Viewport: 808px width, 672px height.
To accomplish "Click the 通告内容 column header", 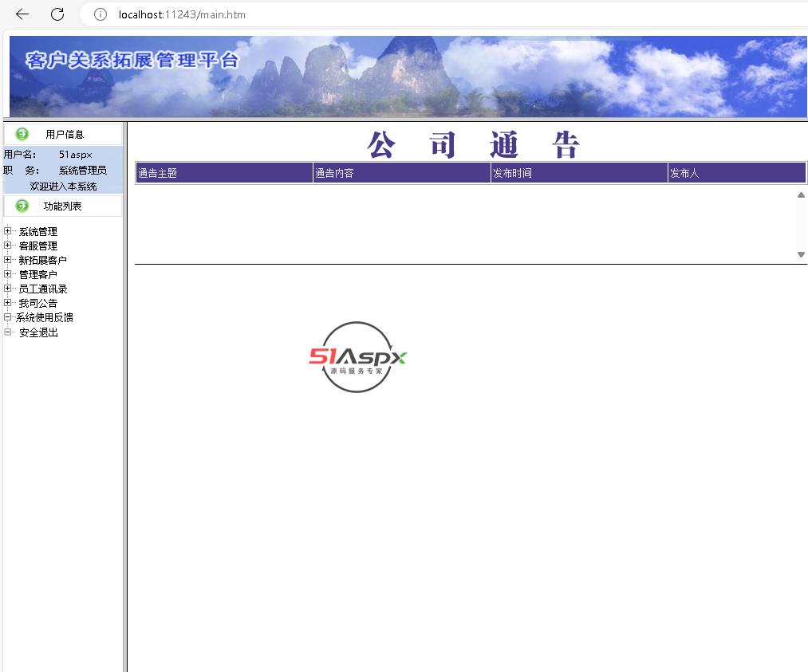I will (402, 173).
